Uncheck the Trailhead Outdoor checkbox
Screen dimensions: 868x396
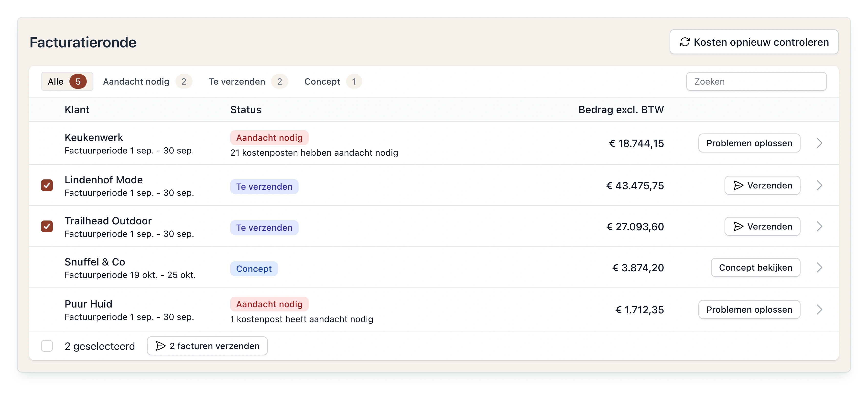pos(47,227)
